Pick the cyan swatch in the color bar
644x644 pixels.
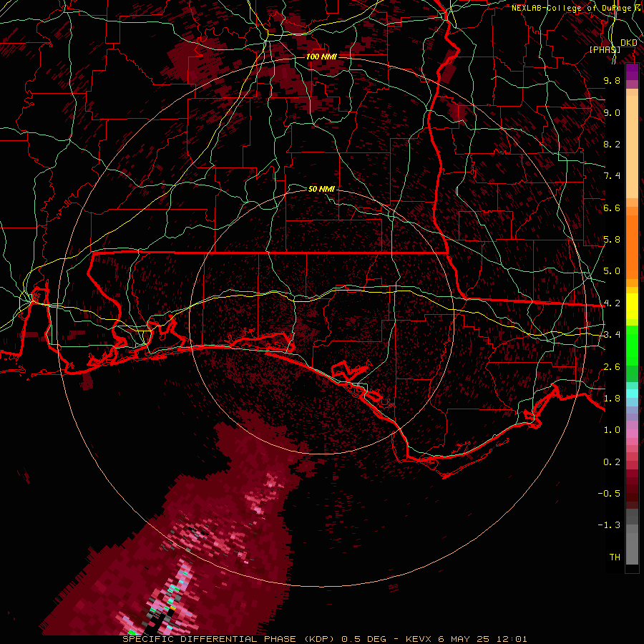(632, 394)
